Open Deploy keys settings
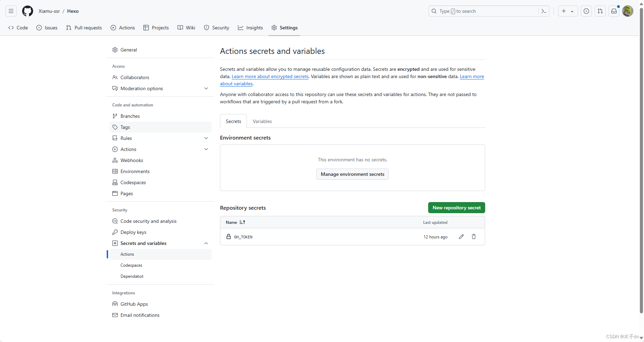Image resolution: width=644 pixels, height=342 pixels. pos(161,232)
